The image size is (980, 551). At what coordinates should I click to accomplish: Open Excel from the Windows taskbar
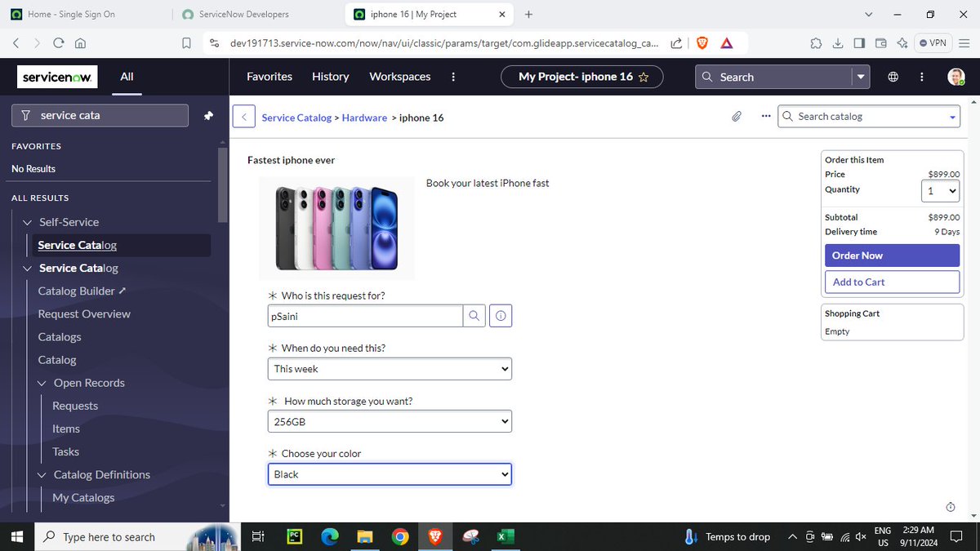505,536
